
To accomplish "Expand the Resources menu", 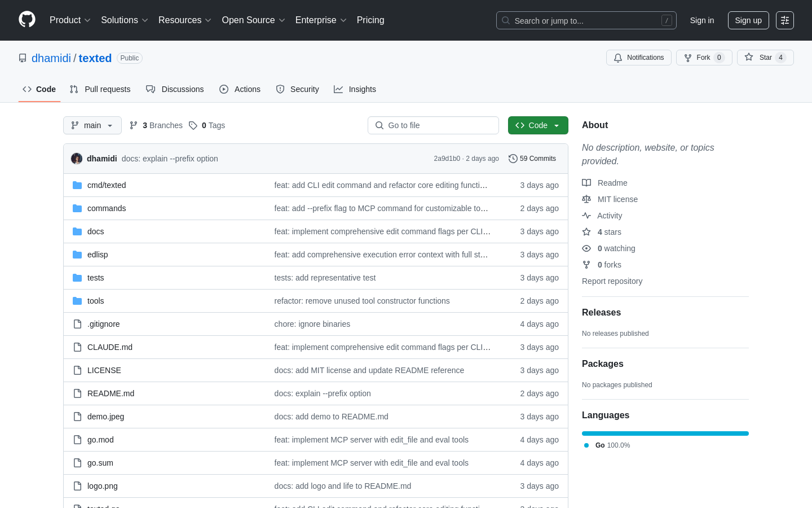I will pos(185,20).
